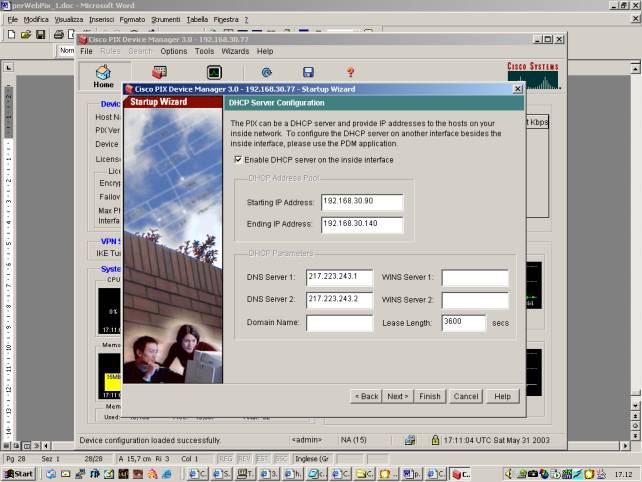
Task: Switch to the Word document taskbar button
Action: [x=412, y=474]
